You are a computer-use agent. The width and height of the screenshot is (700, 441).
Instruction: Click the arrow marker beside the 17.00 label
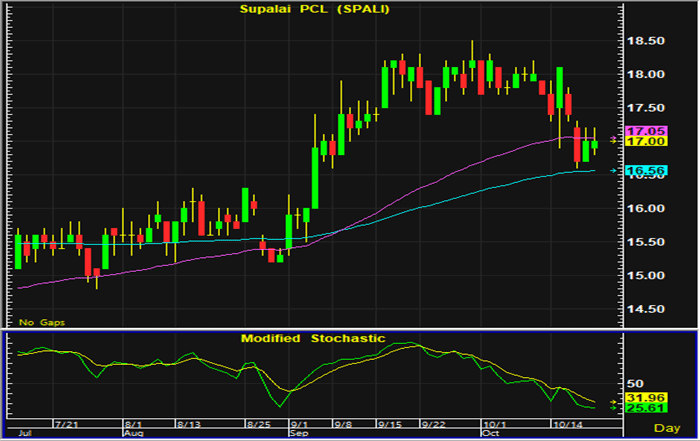click(x=614, y=140)
